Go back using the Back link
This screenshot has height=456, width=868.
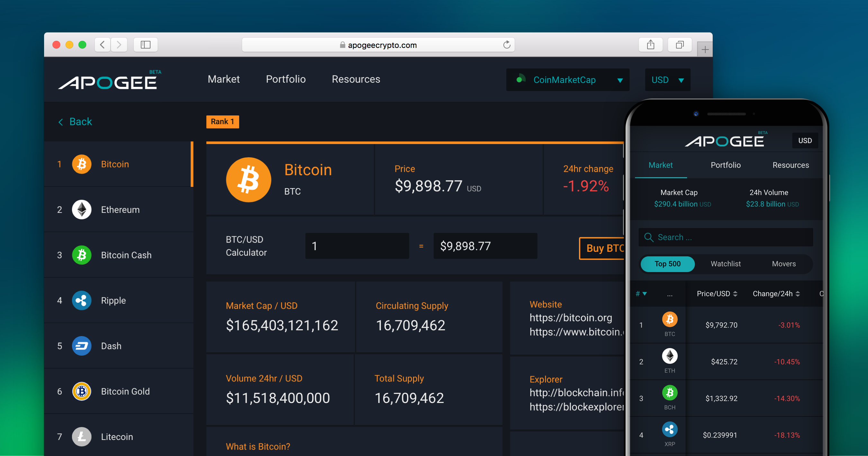coord(75,122)
